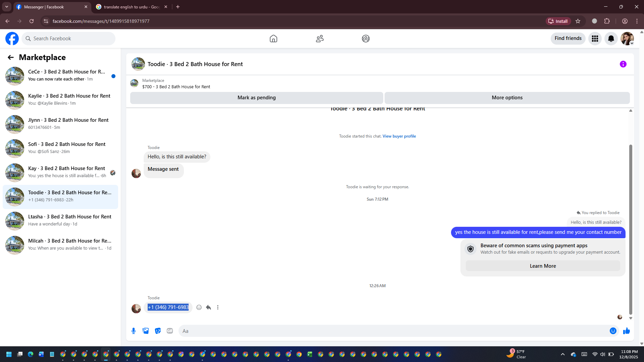Open the Ltasha rental conversation
Viewport: 644px width, 362px height.
coord(60,221)
